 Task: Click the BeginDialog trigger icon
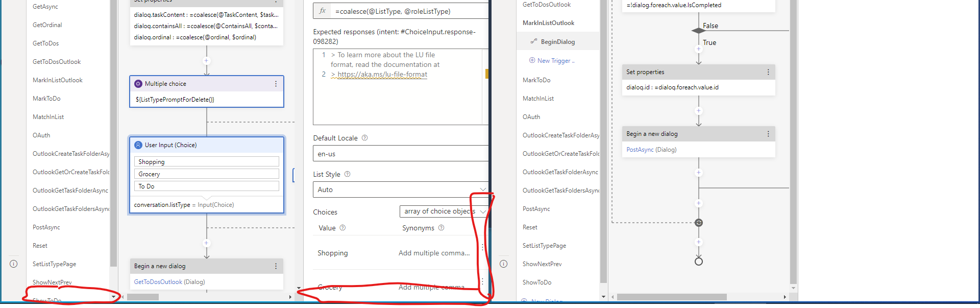[534, 41]
